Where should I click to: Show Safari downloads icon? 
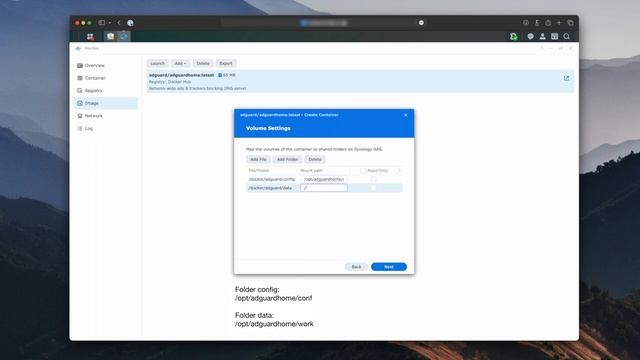[x=526, y=23]
